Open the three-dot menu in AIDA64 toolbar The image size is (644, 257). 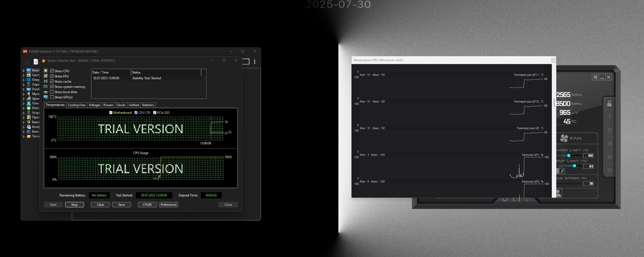(254, 62)
